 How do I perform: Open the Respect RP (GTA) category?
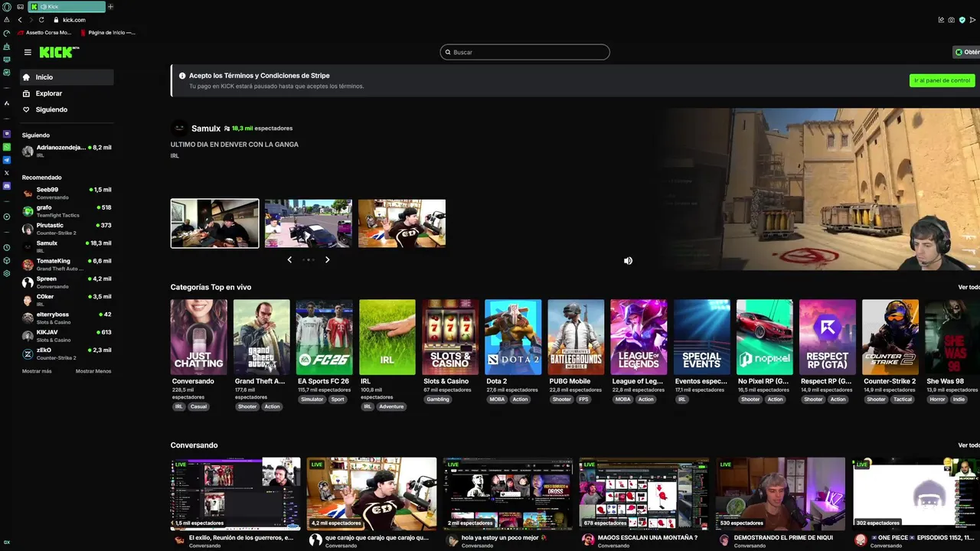tap(827, 337)
